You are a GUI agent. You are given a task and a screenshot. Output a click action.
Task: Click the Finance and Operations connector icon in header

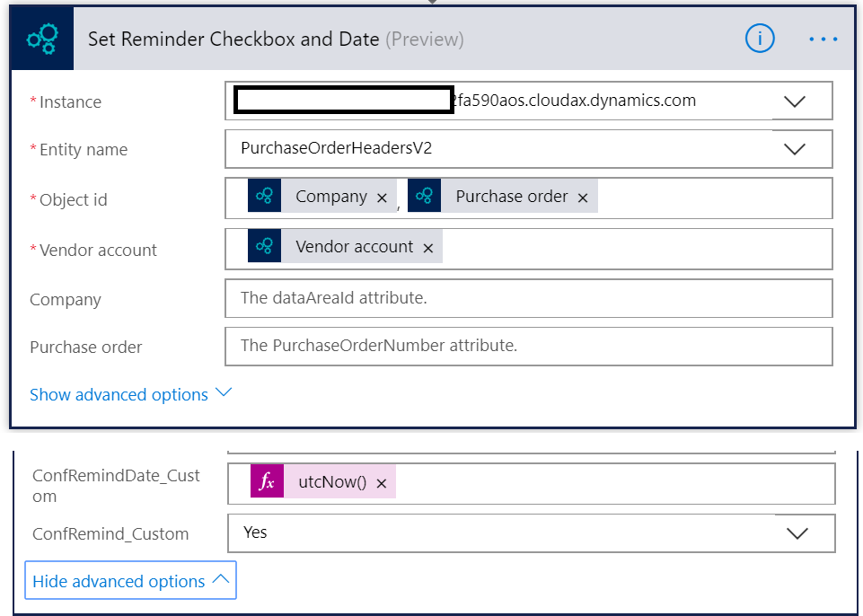(40, 38)
